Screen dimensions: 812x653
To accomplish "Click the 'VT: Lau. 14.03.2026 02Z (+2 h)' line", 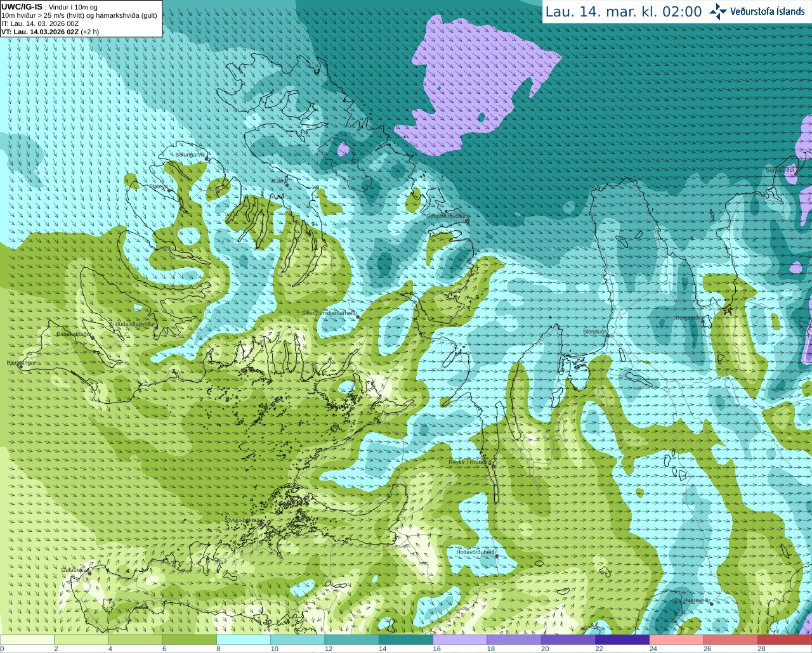I will click(x=51, y=32).
